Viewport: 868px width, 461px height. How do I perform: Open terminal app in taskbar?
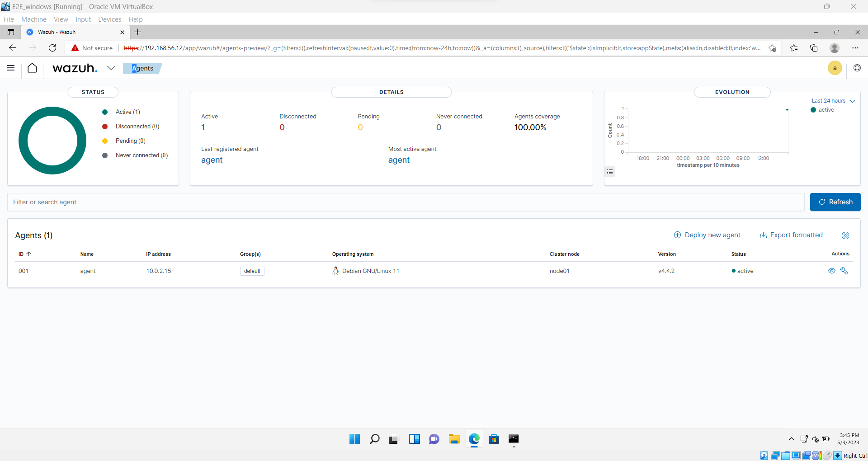click(x=514, y=439)
